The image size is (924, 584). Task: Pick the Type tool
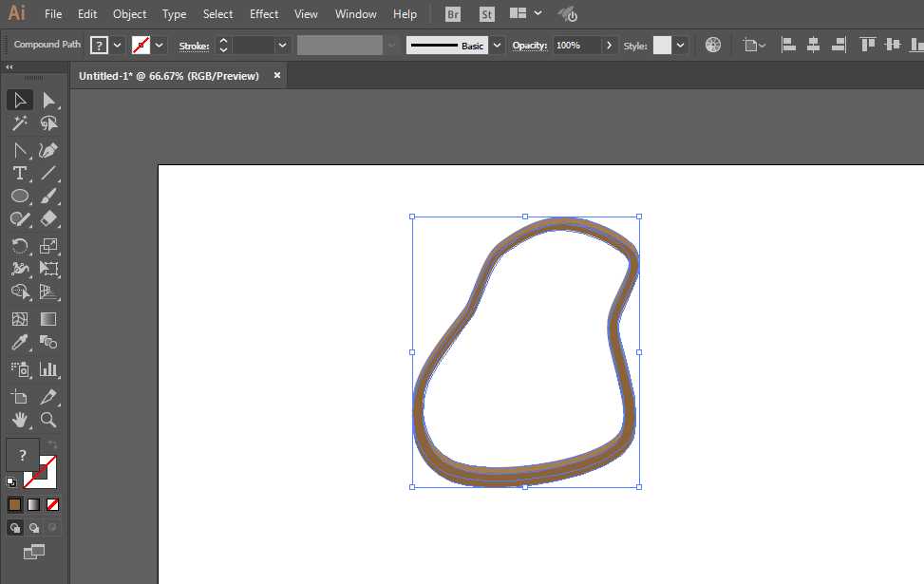[19, 173]
